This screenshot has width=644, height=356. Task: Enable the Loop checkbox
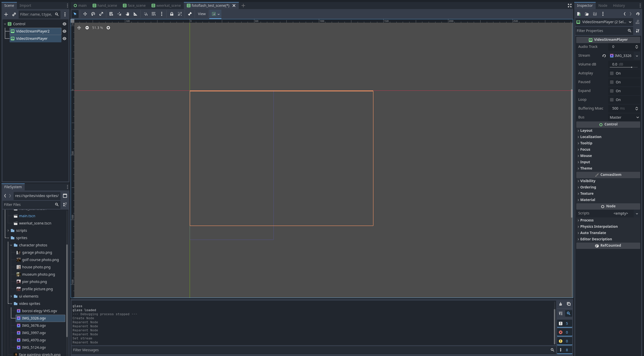[x=612, y=100]
